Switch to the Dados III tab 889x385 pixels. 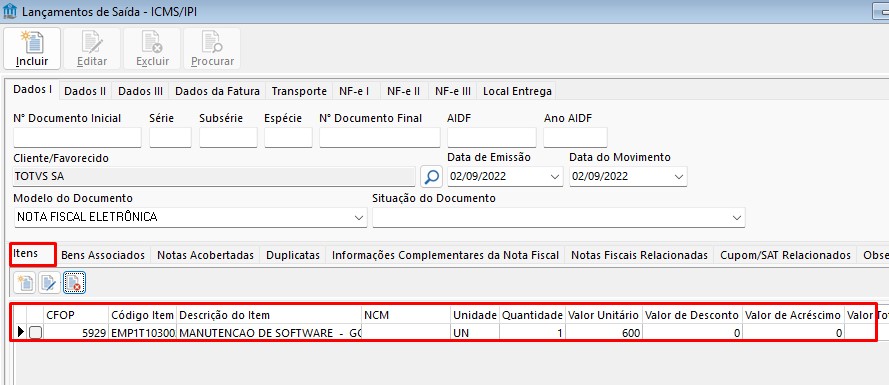click(x=141, y=91)
